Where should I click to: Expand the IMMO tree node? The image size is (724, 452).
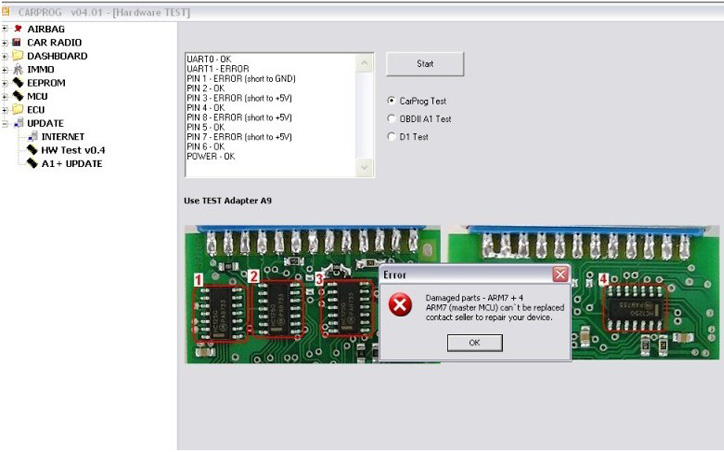coord(5,70)
